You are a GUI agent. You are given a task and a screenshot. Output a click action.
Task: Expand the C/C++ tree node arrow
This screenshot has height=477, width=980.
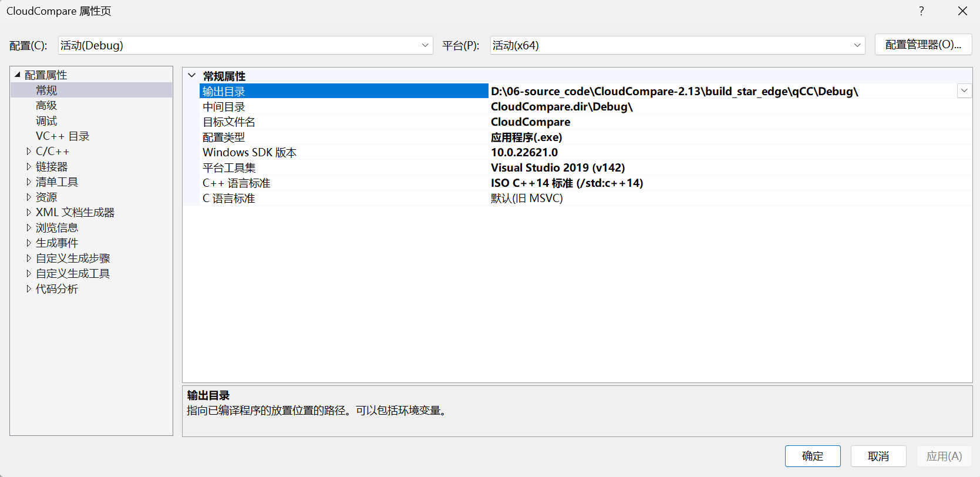point(29,151)
